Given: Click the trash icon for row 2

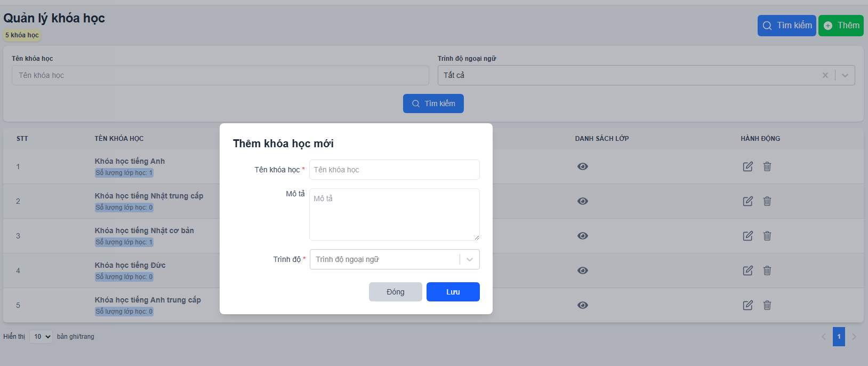Looking at the screenshot, I should [x=767, y=201].
